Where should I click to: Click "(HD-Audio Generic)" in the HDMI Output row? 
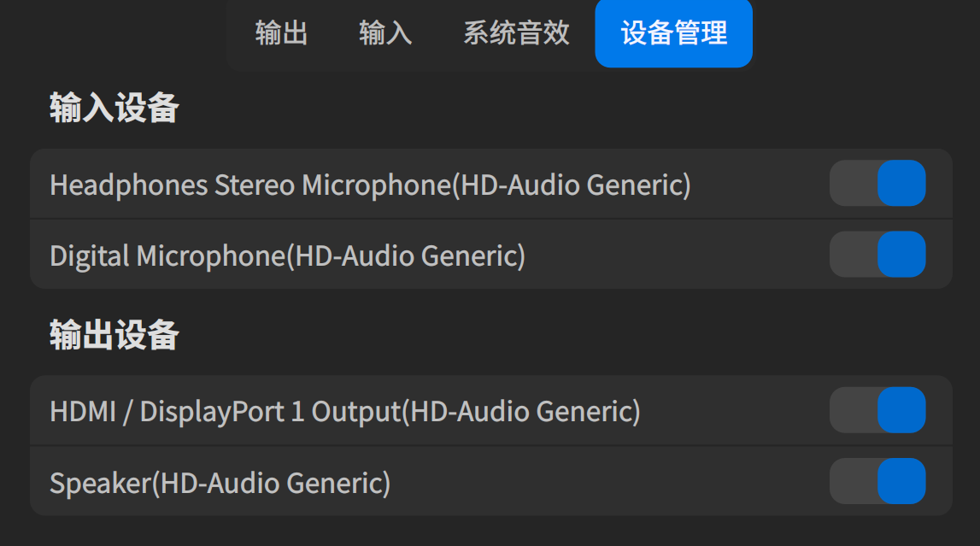click(x=520, y=412)
